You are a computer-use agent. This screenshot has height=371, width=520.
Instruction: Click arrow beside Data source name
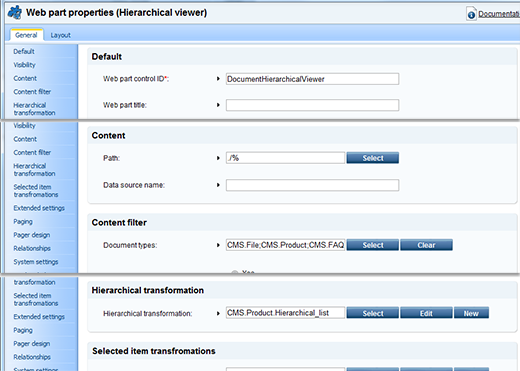(218, 185)
